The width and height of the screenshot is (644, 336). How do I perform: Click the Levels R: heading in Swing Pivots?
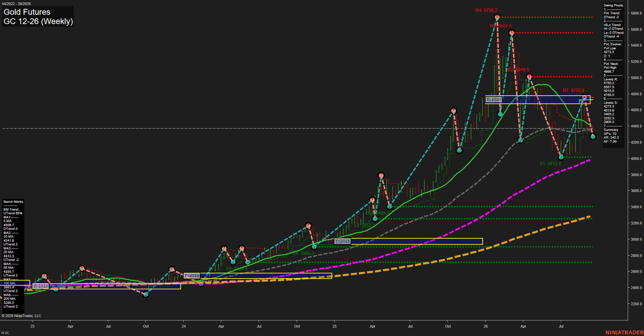click(611, 79)
